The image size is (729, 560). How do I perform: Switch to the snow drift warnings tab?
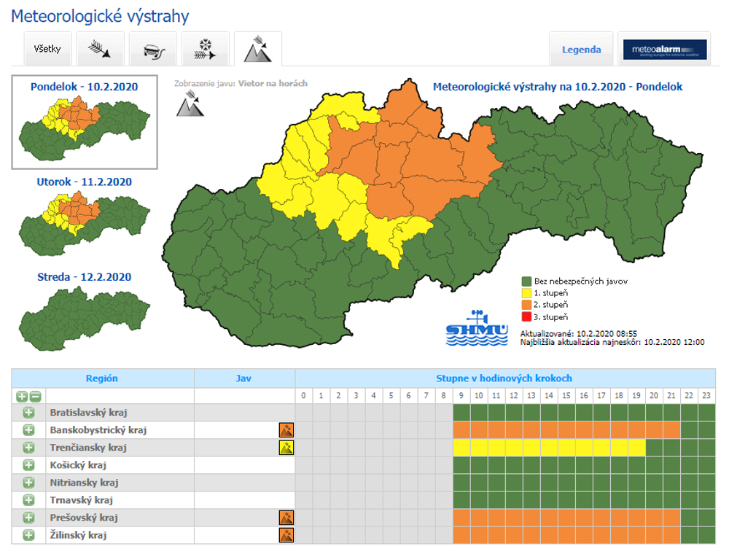coord(205,50)
